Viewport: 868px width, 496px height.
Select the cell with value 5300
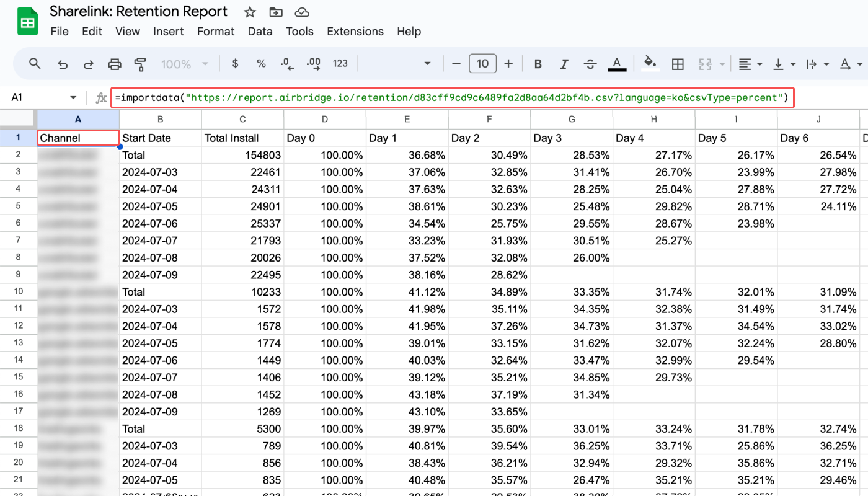tap(242, 428)
